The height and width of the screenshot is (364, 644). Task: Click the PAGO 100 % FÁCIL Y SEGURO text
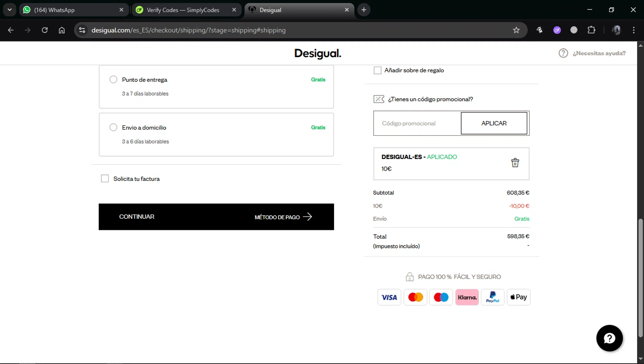(459, 277)
